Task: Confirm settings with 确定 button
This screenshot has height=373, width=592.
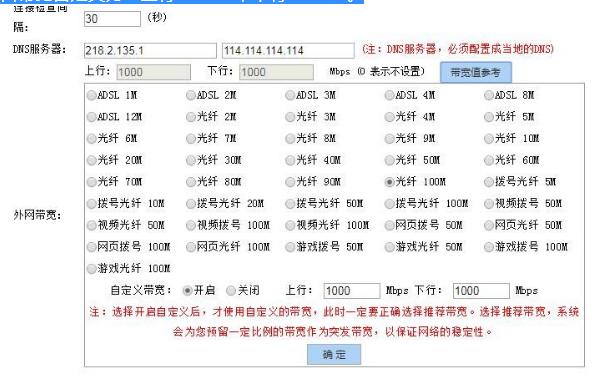Action: pos(334,355)
